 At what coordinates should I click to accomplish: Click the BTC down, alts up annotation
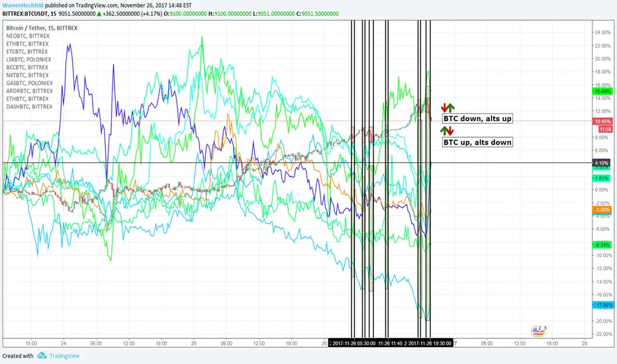[x=477, y=118]
